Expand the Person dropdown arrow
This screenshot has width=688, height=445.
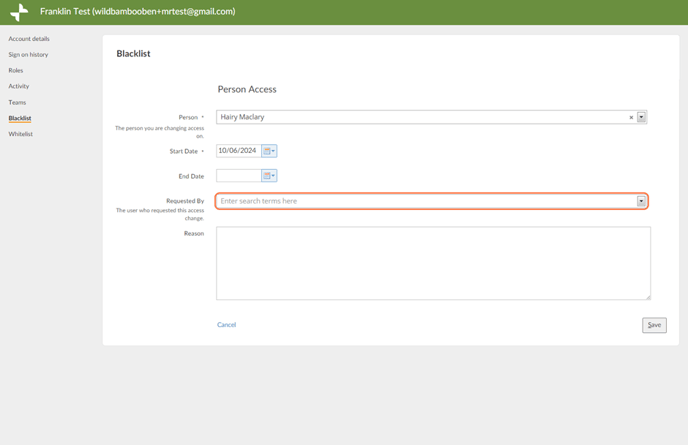pyautogui.click(x=641, y=117)
